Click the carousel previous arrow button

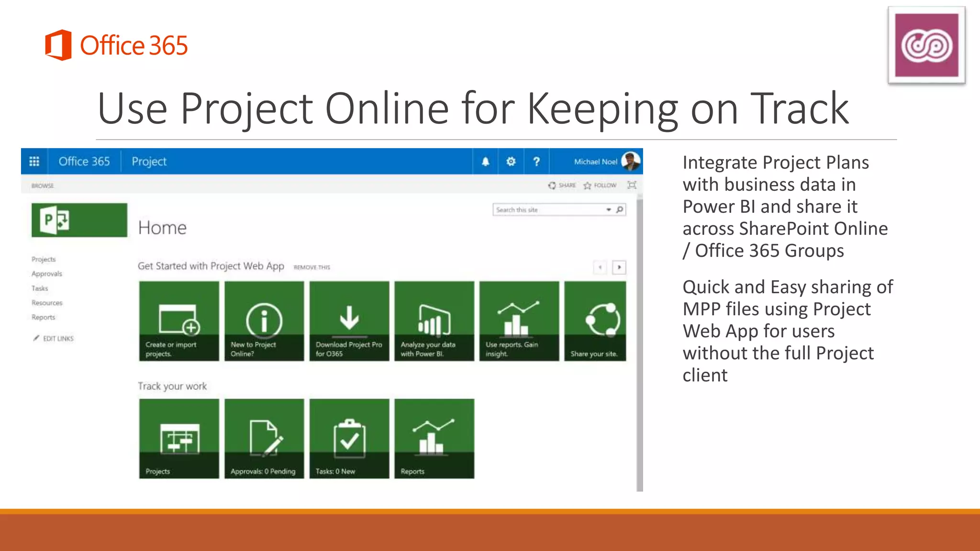point(600,267)
